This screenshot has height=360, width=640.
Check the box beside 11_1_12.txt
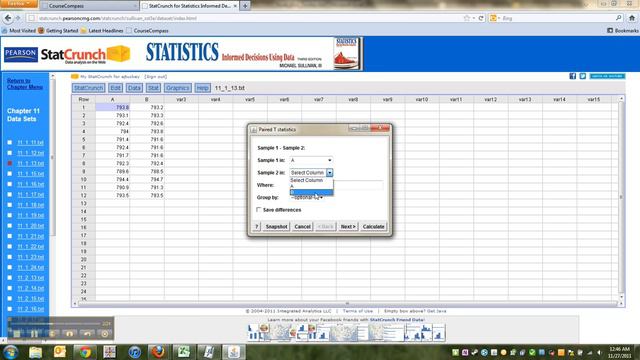(x=10, y=153)
